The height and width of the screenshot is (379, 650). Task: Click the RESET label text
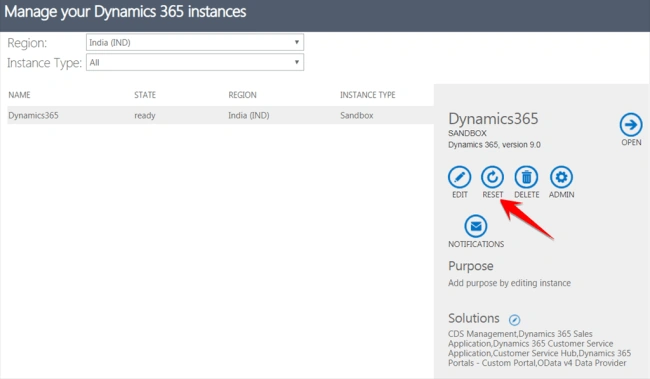492,194
